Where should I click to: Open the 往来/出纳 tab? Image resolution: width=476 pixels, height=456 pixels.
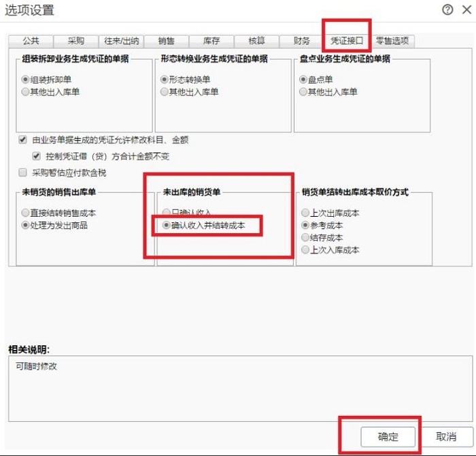pyautogui.click(x=121, y=41)
